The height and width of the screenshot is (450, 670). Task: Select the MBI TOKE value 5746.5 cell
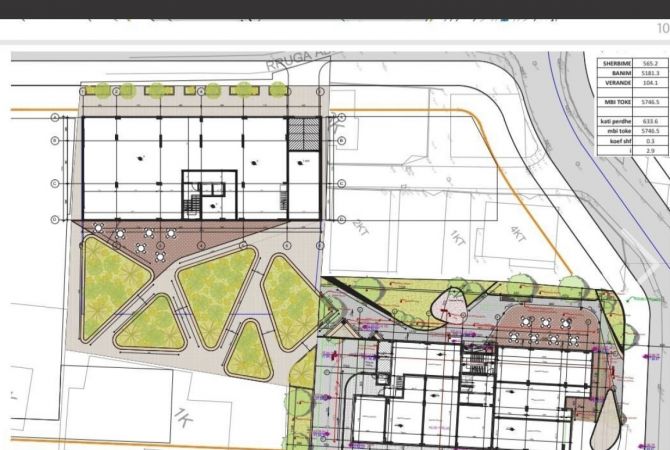[650, 101]
